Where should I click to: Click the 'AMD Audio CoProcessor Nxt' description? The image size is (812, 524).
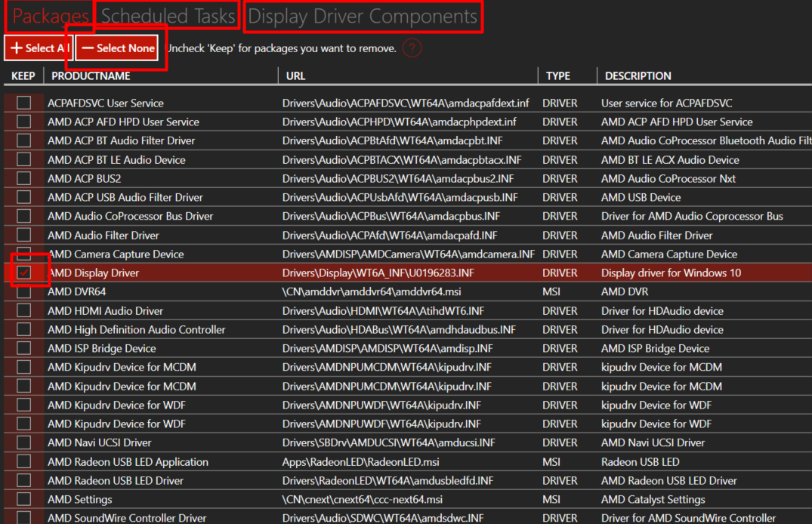pyautogui.click(x=668, y=179)
